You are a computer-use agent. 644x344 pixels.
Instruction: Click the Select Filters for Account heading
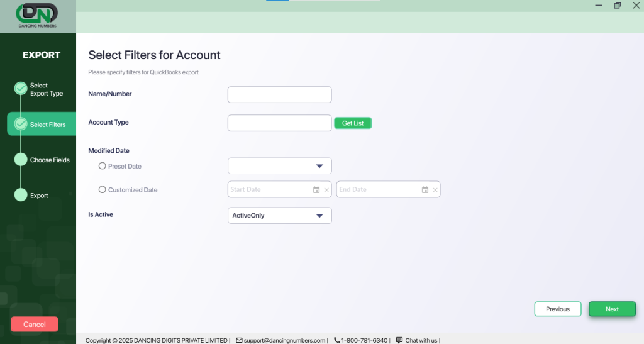pos(155,55)
